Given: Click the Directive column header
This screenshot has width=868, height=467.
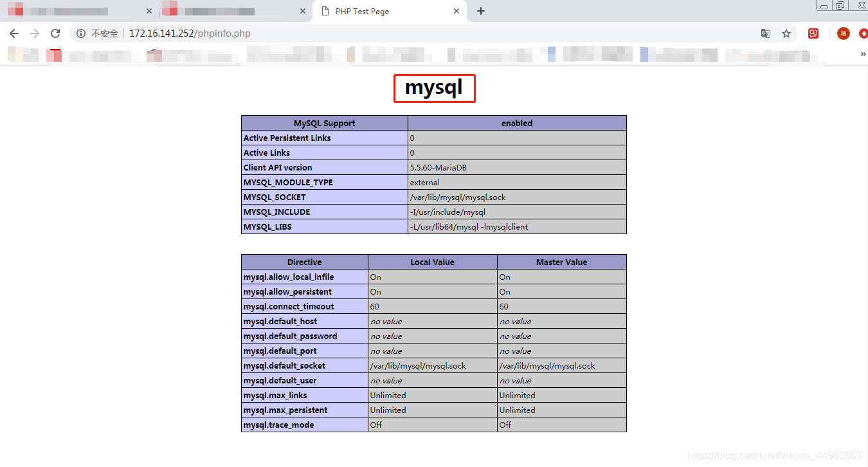Looking at the screenshot, I should point(305,262).
